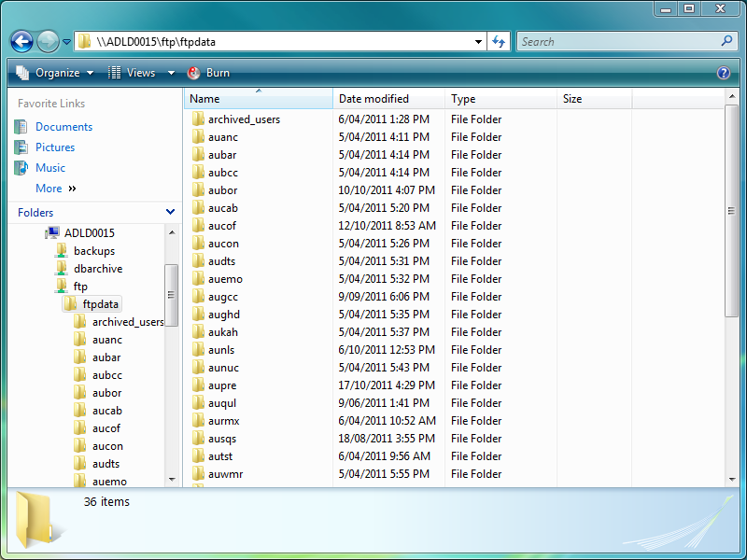This screenshot has width=747, height=560.
Task: Open the address bar history dropdown
Action: pos(479,41)
